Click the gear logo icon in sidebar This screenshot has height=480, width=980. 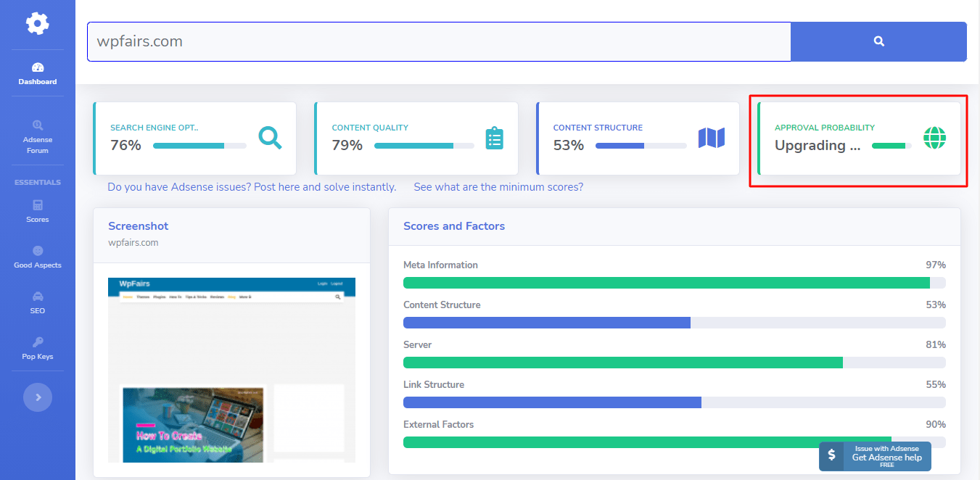coord(37,24)
